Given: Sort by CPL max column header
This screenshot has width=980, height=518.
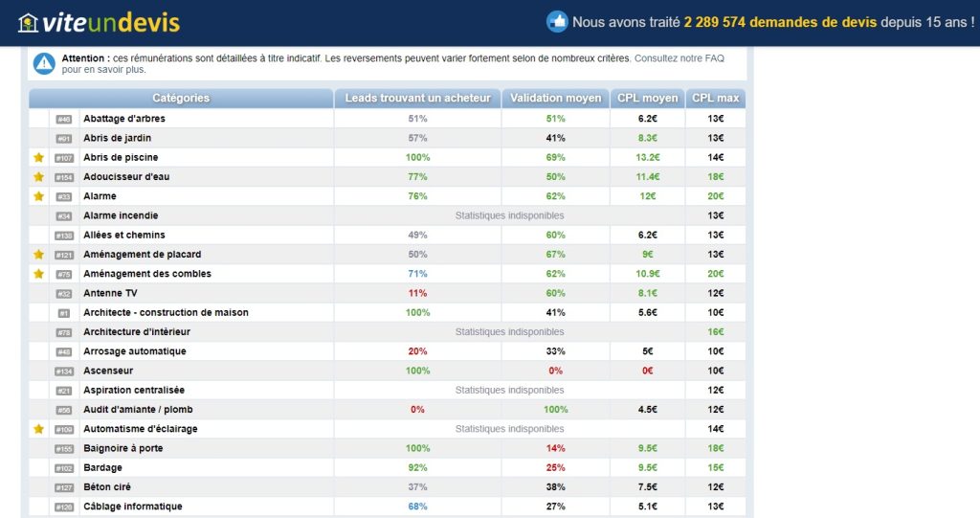Looking at the screenshot, I should [716, 99].
